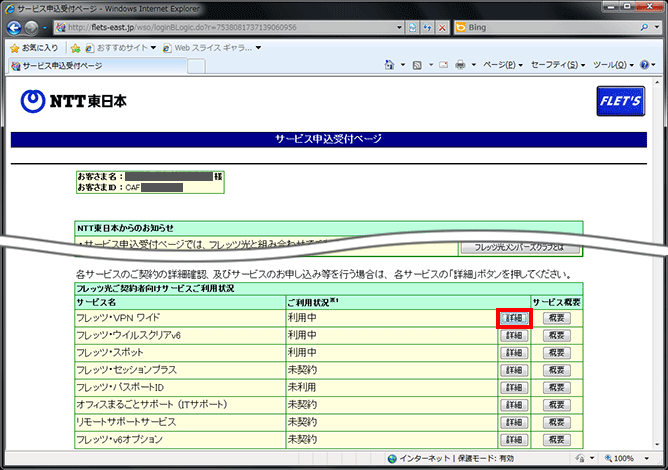Open 詳細 for フレッツ・セッションプラス
This screenshot has width=668, height=470.
coord(514,370)
